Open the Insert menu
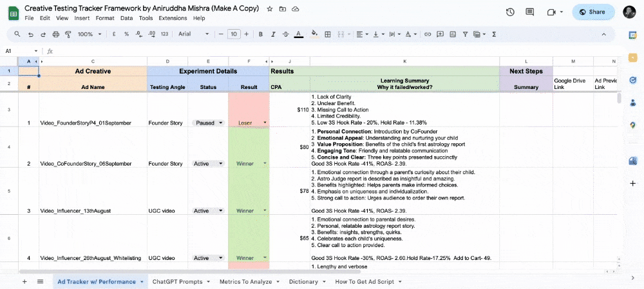This screenshot has width=644, height=289. tap(82, 18)
